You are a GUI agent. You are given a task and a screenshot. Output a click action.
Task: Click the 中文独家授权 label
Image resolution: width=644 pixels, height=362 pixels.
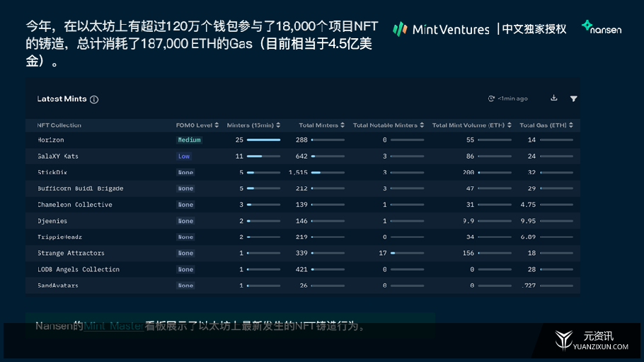pos(534,29)
